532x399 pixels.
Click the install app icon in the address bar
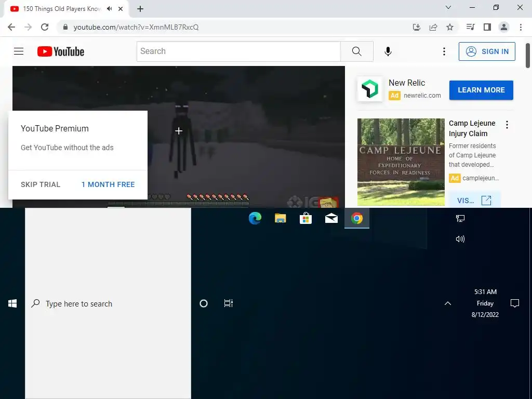[417, 27]
